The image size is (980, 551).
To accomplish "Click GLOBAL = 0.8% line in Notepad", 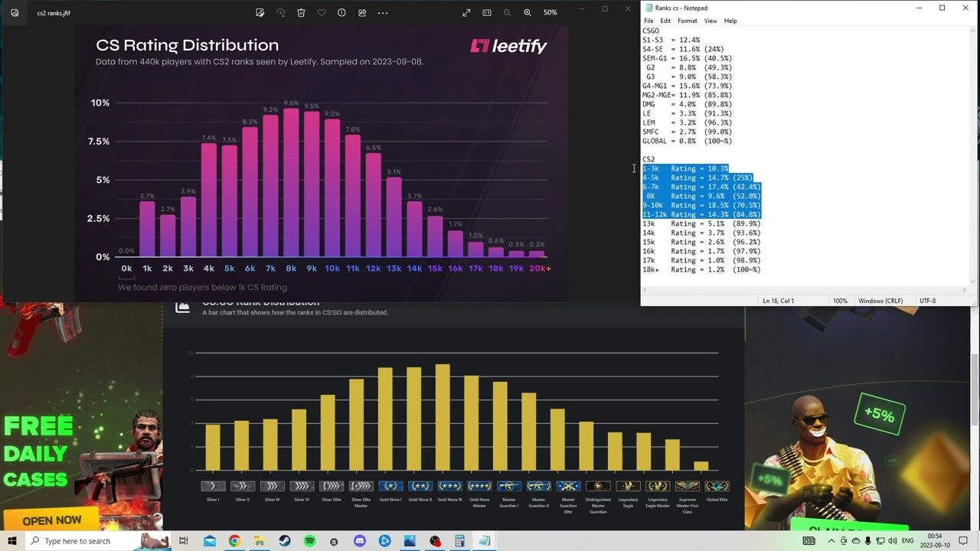I will [x=687, y=141].
